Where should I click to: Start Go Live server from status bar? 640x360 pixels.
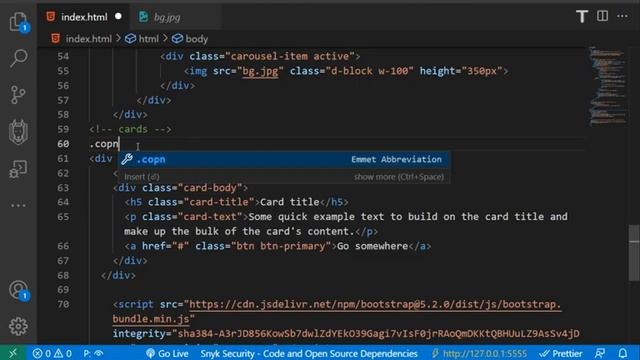(167, 353)
